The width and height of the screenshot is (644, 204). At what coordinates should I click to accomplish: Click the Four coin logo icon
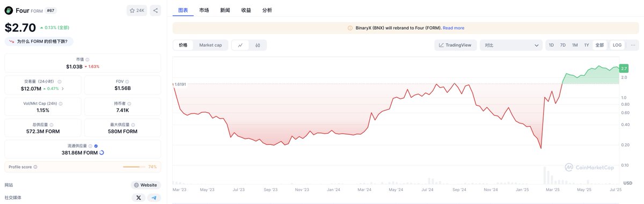click(9, 10)
